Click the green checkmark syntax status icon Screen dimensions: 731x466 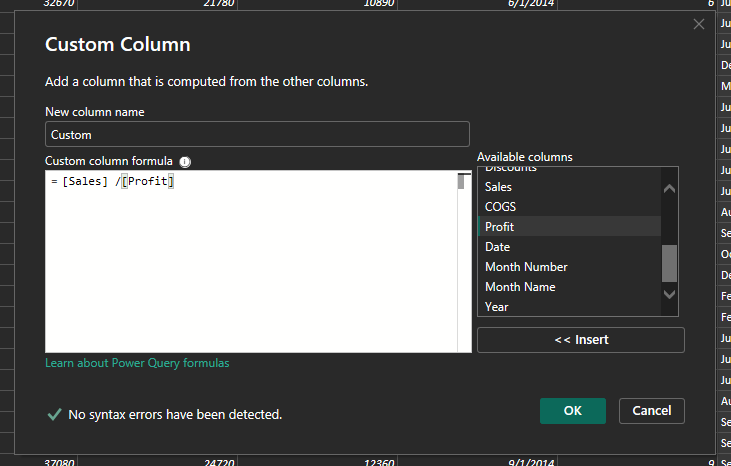(x=55, y=414)
